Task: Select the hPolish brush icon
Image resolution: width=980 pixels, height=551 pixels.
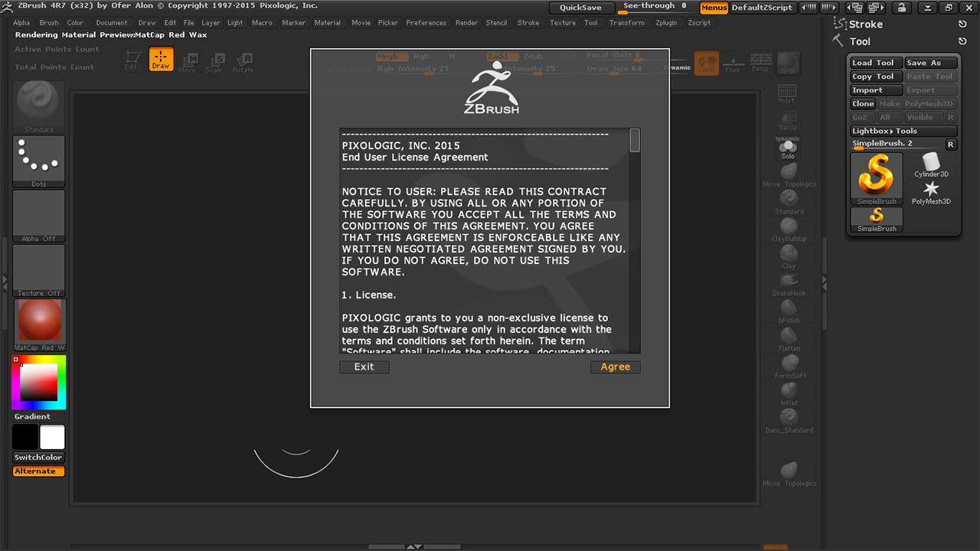Action: point(789,311)
